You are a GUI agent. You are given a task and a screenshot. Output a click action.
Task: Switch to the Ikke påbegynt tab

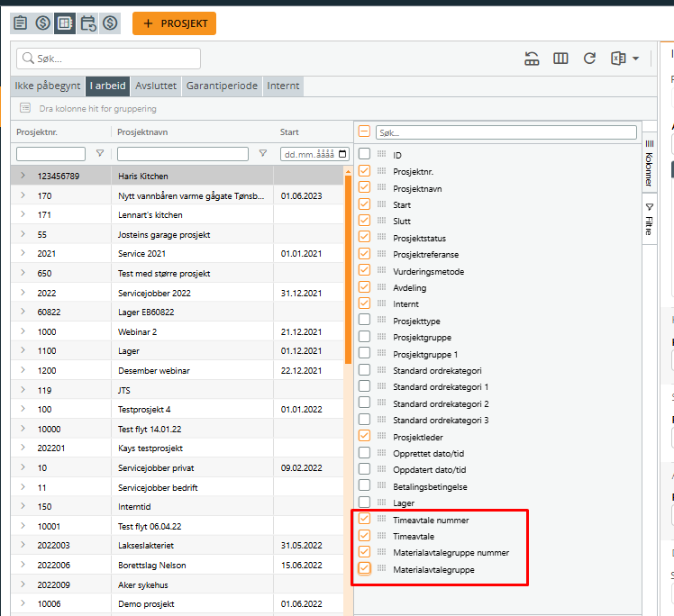(48, 86)
